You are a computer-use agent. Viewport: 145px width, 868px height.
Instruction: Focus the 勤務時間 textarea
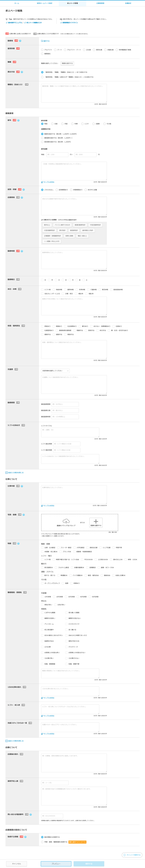(x=74, y=259)
